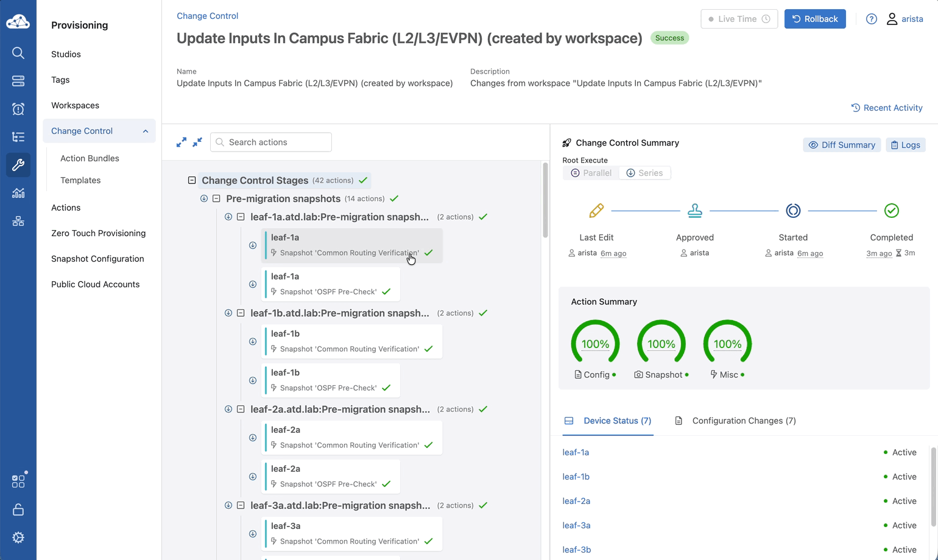Open the leaf-3a device link
Viewport: 938px width, 560px height.
(576, 525)
